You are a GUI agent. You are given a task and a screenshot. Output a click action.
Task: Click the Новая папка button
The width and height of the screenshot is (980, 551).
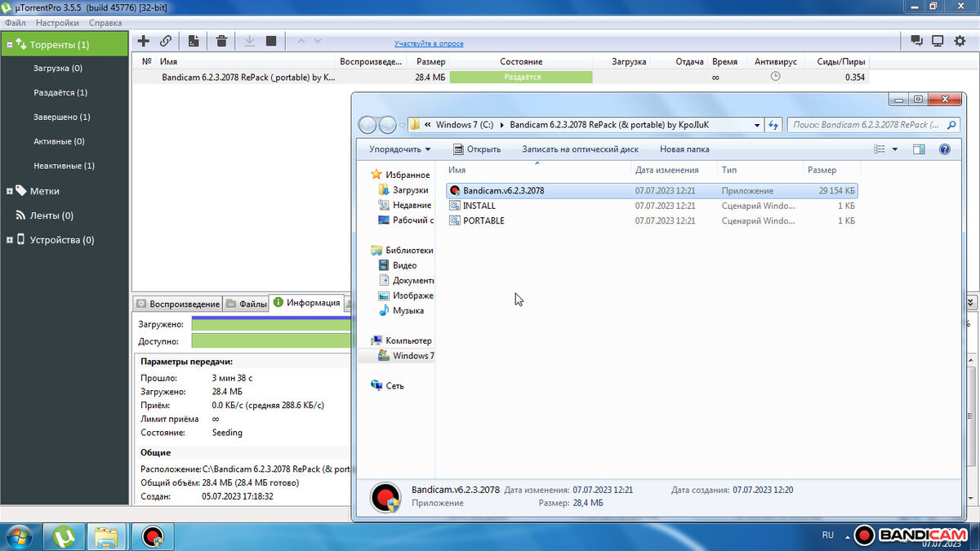pyautogui.click(x=684, y=149)
